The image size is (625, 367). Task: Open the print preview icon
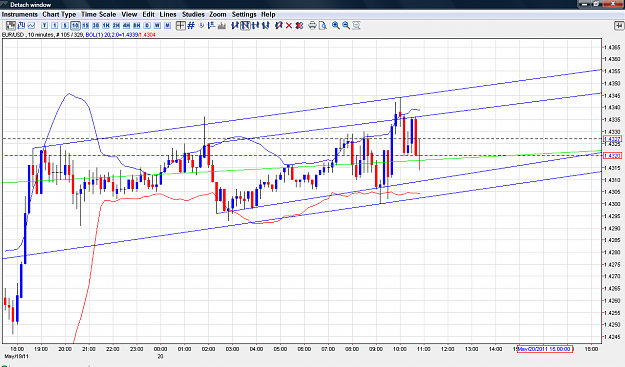(x=323, y=26)
